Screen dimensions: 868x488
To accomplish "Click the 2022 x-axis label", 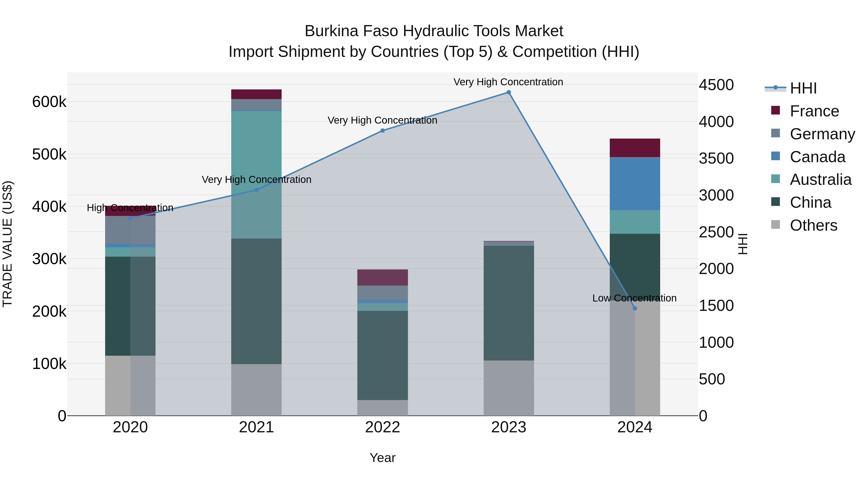I will (x=382, y=427).
